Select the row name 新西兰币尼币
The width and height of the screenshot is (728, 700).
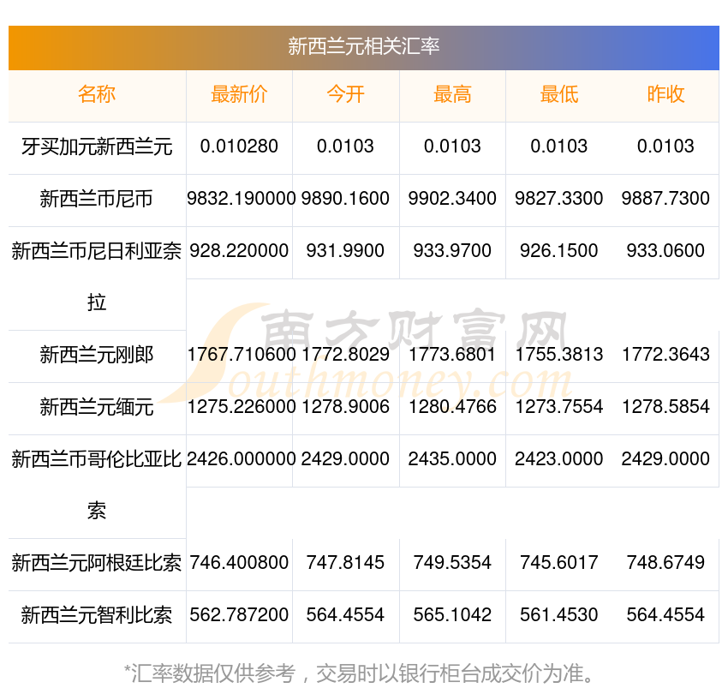coord(97,199)
